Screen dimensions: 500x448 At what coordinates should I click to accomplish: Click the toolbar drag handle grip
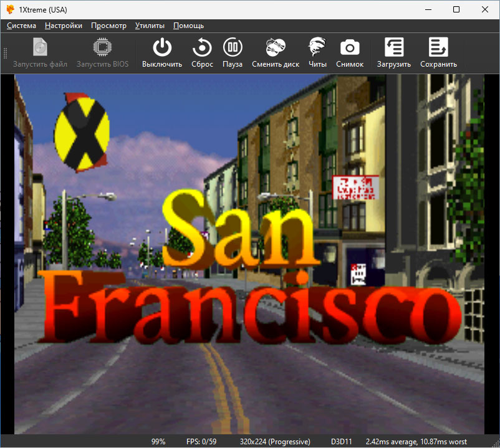pyautogui.click(x=5, y=53)
